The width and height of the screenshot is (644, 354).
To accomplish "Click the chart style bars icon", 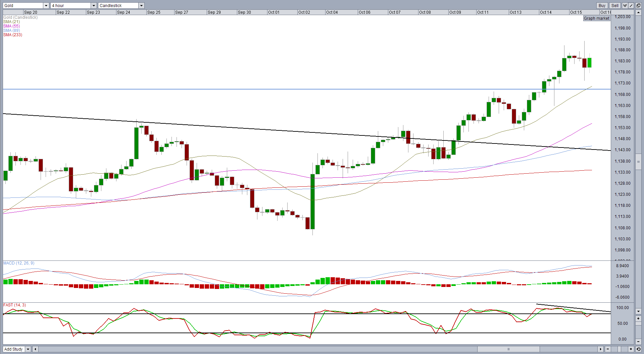I will point(625,6).
